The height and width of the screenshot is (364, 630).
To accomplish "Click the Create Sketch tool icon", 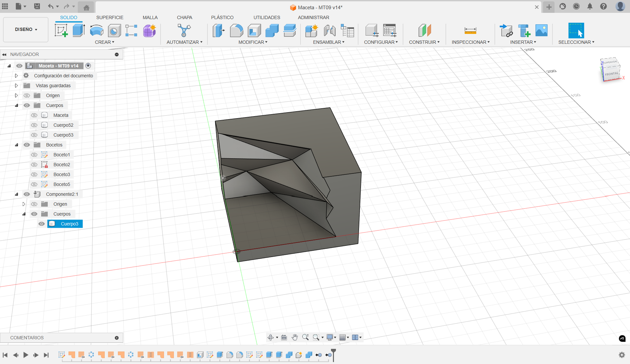I will (x=61, y=30).
